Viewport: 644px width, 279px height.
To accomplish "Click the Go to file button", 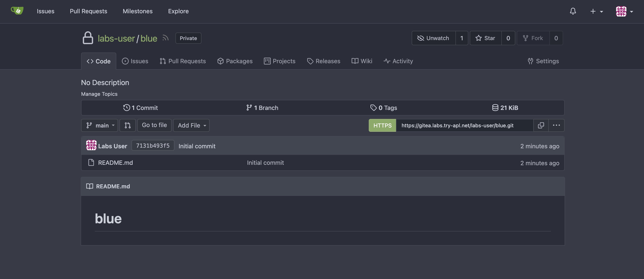I will (154, 125).
